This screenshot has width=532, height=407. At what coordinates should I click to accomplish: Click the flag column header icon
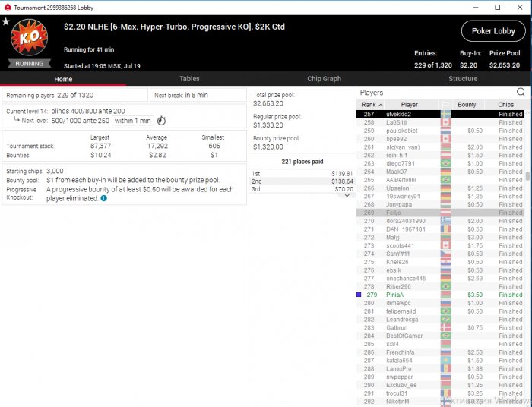coord(445,105)
